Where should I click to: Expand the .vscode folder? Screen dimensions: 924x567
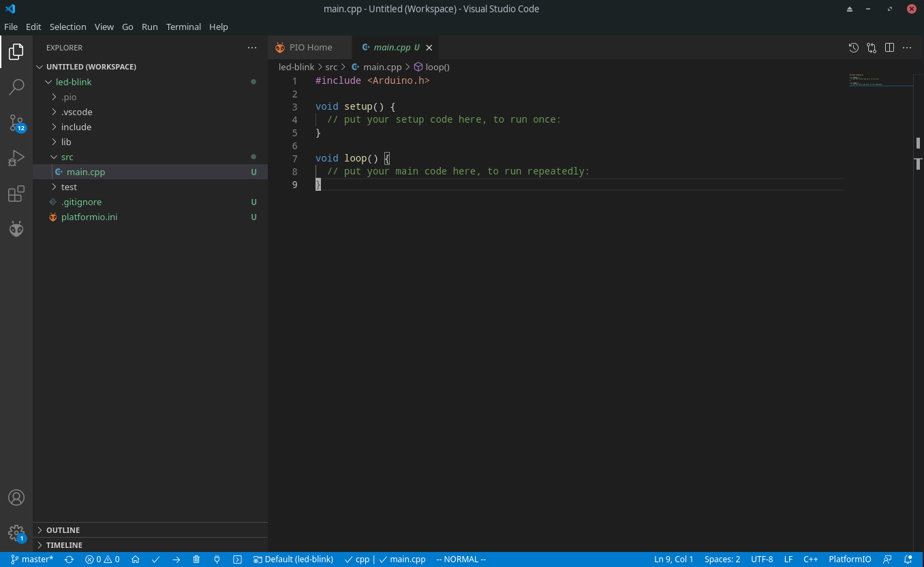[150, 112]
